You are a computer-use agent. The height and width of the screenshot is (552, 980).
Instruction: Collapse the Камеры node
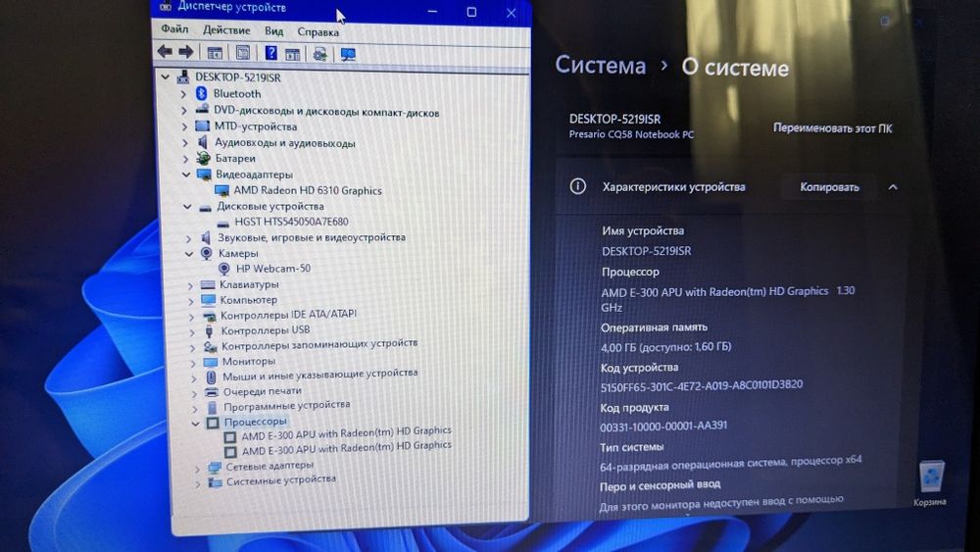pyautogui.click(x=189, y=254)
